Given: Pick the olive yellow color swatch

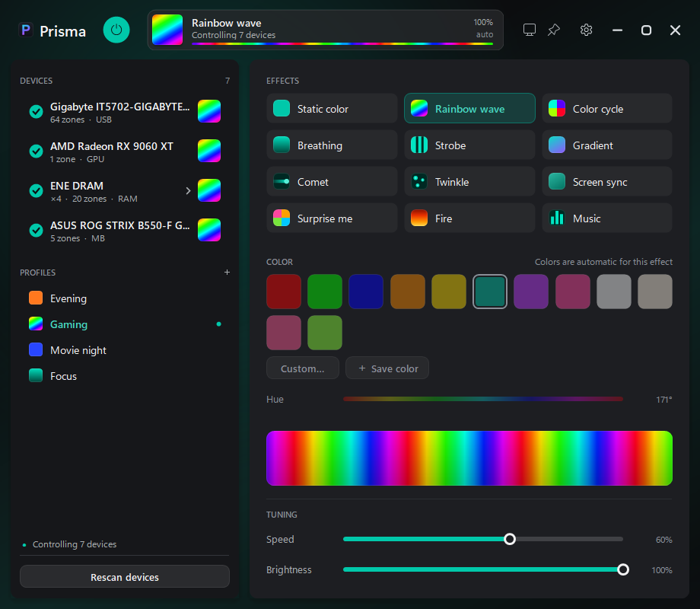Looking at the screenshot, I should [449, 292].
